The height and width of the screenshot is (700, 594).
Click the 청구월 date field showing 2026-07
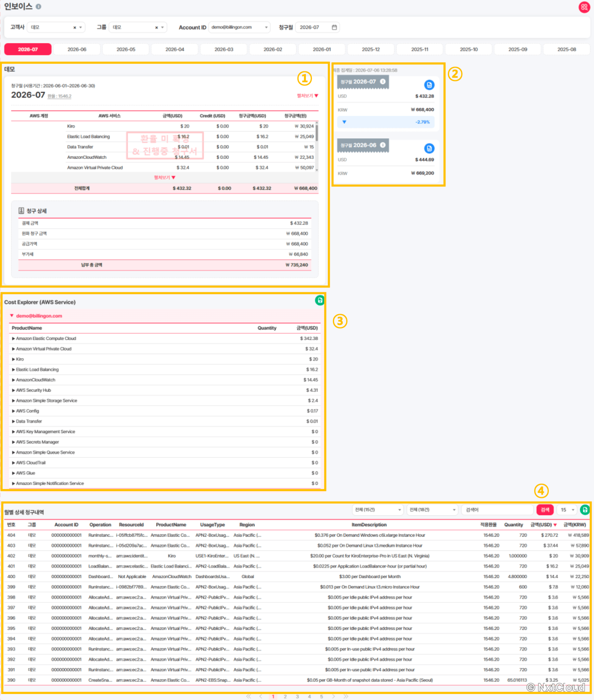tap(317, 27)
